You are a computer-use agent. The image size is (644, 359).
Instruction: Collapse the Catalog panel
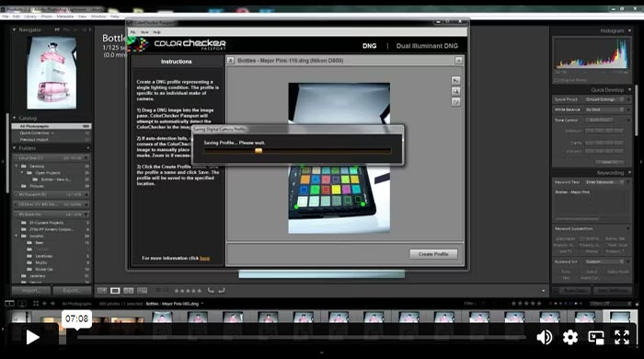tap(15, 118)
